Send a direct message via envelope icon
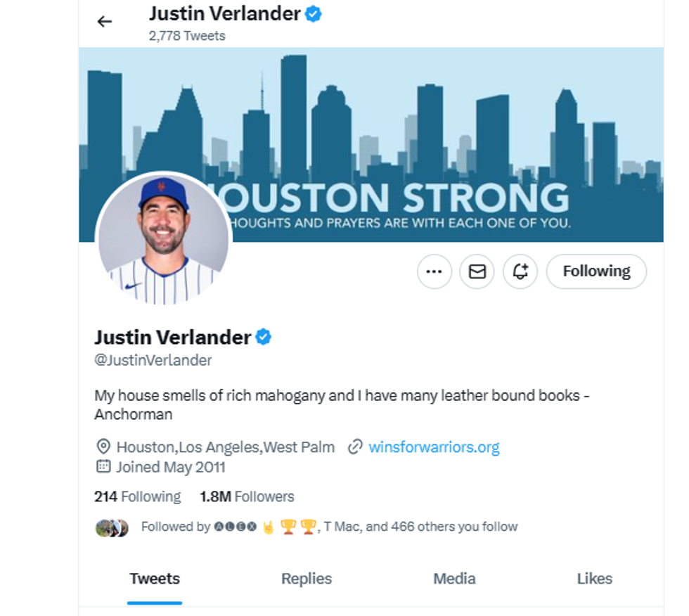The height and width of the screenshot is (616, 689). coord(477,271)
